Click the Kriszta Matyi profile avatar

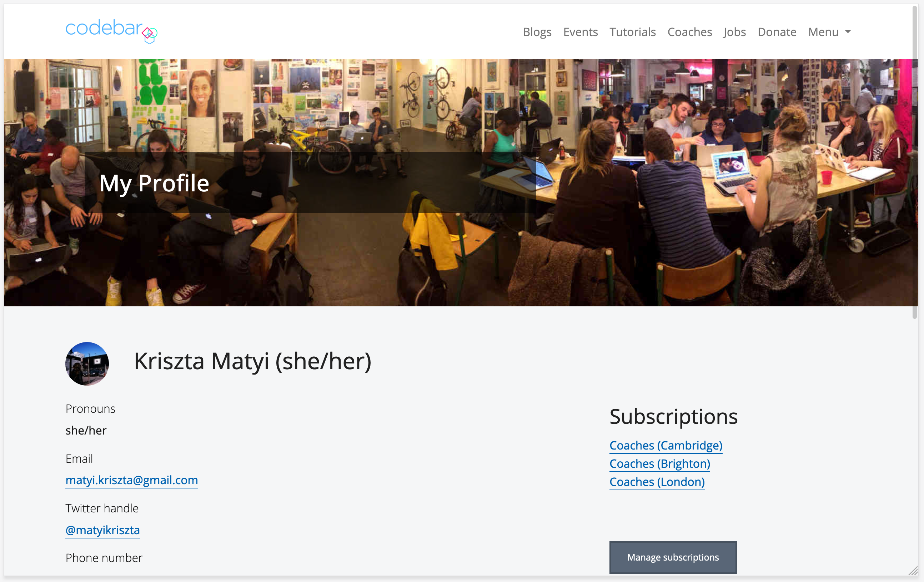87,363
